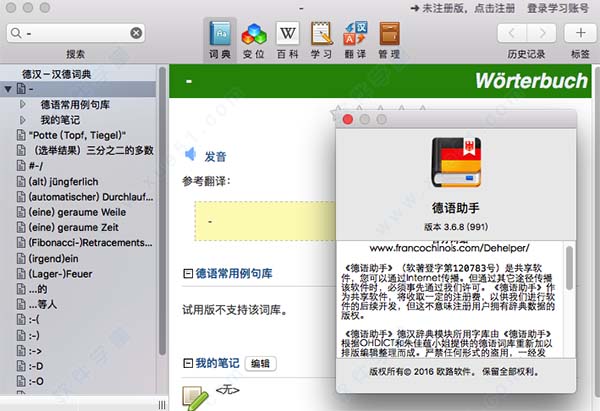Open the 变位 conjugation tool
This screenshot has width=600, height=411.
point(253,40)
